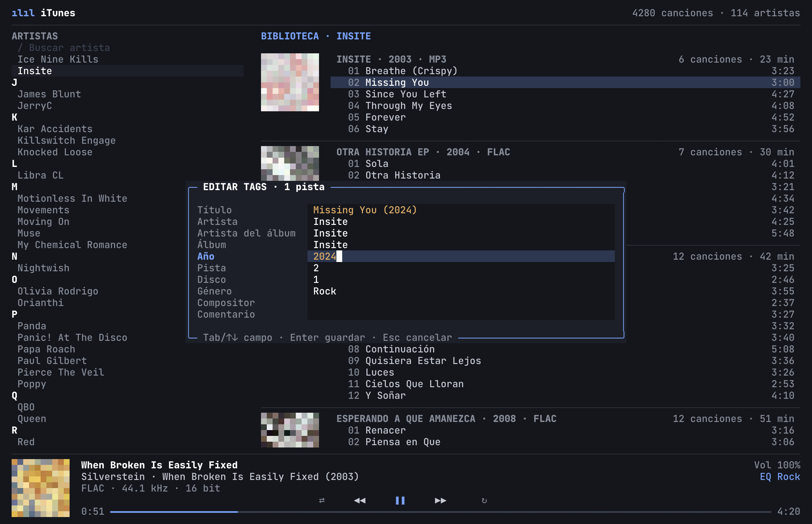Pause the current song
812x524 pixels.
tap(400, 500)
